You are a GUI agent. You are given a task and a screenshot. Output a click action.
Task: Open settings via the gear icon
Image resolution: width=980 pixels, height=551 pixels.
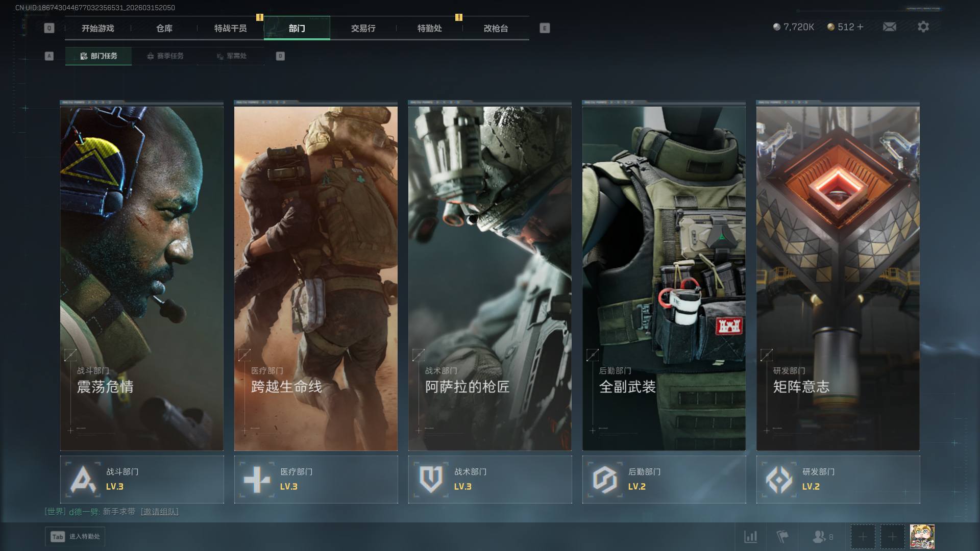[x=923, y=27]
